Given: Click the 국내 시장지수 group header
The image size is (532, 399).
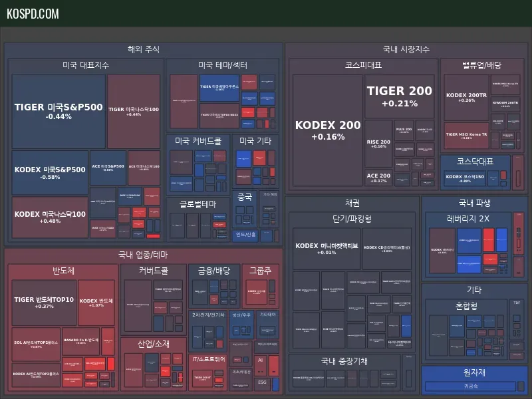Looking at the screenshot, I should 406,49.
